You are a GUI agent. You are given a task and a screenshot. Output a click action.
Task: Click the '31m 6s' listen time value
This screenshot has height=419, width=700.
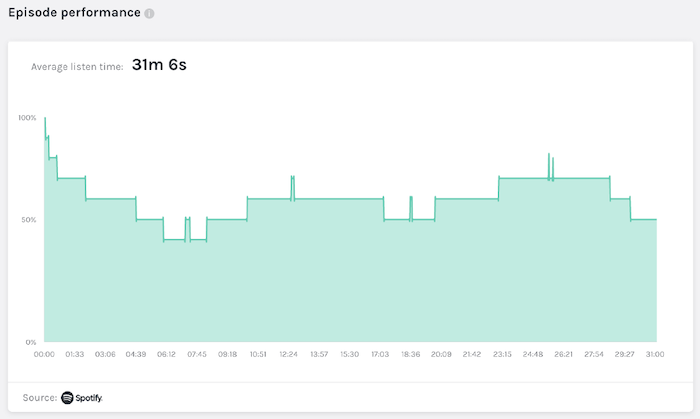159,65
